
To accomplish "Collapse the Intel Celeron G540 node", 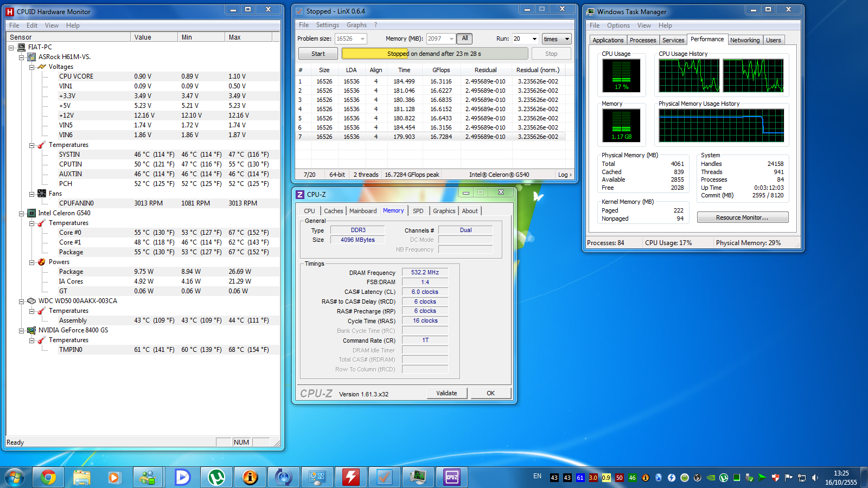I will tap(22, 213).
